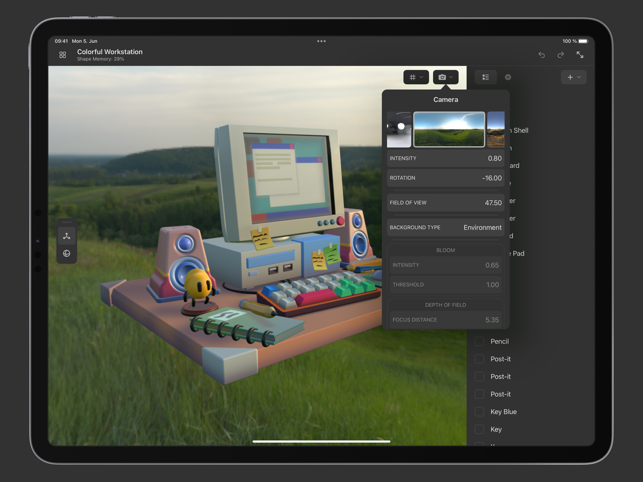Select the transform gizmo tool in left toolbar

click(67, 236)
